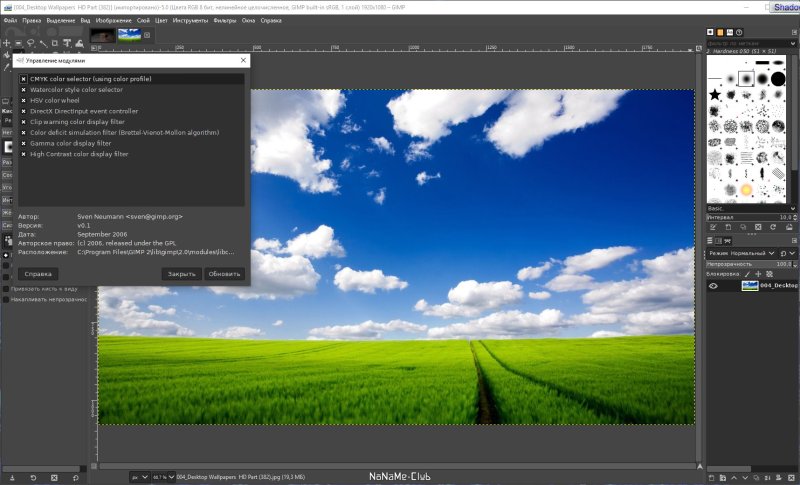The width and height of the screenshot is (800, 485).
Task: Select the Move tool in the toolbox
Action: (7, 43)
